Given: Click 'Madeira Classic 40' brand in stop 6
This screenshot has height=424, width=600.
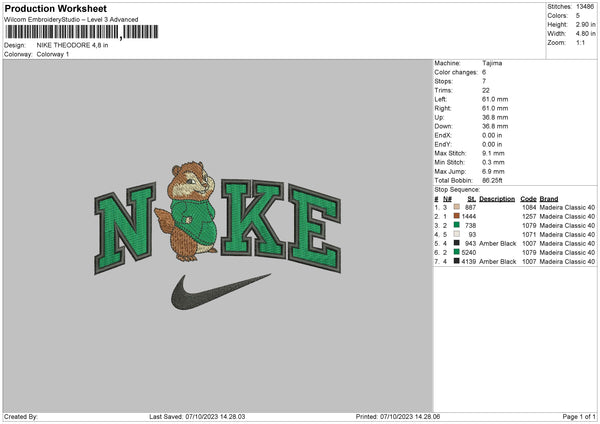Looking at the screenshot, I should pyautogui.click(x=567, y=253).
